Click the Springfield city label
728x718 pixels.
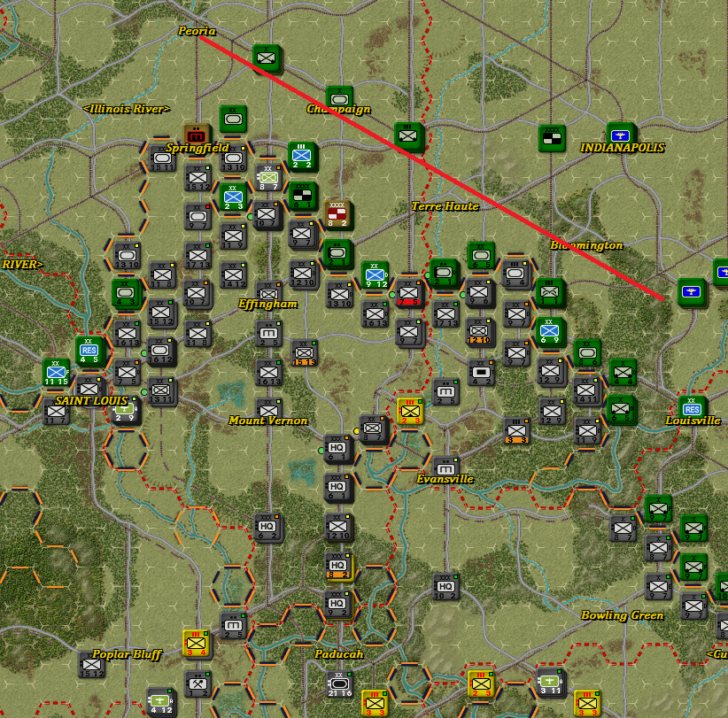(197, 148)
